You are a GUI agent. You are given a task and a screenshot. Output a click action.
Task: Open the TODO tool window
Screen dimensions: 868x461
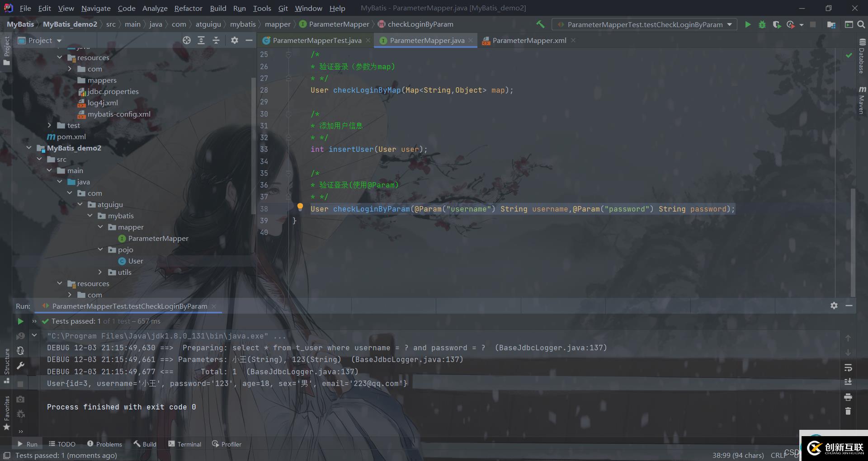(x=62, y=444)
